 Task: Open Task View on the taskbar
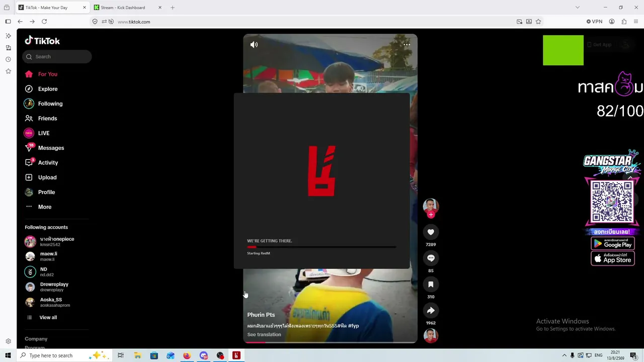[x=121, y=355]
